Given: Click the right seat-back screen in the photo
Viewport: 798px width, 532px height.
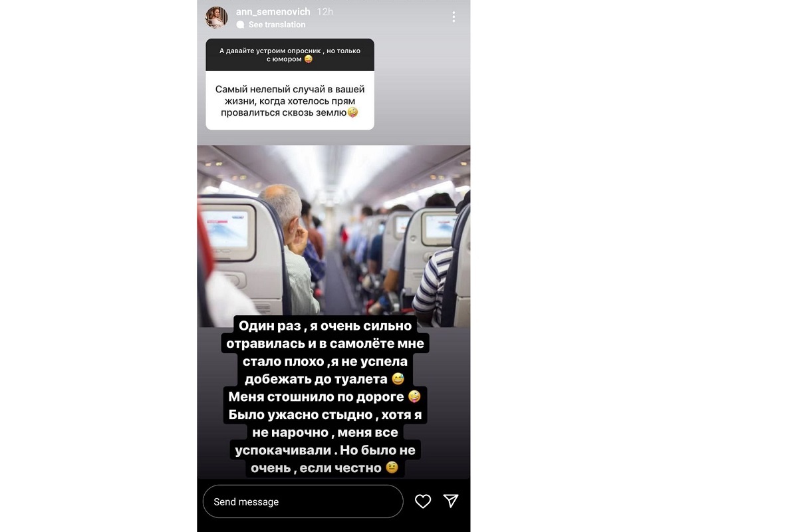Looking at the screenshot, I should click(x=440, y=227).
